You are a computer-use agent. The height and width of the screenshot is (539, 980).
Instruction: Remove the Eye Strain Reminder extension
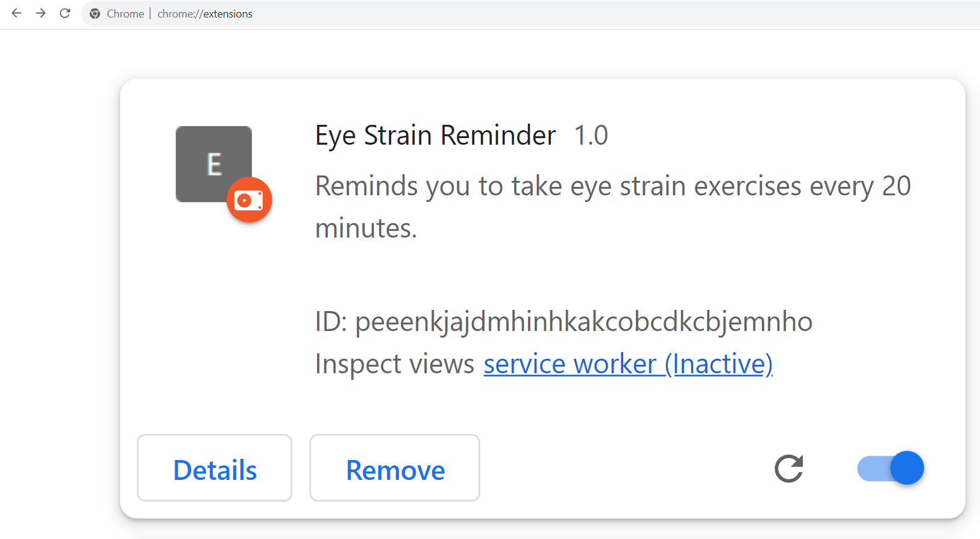[395, 468]
